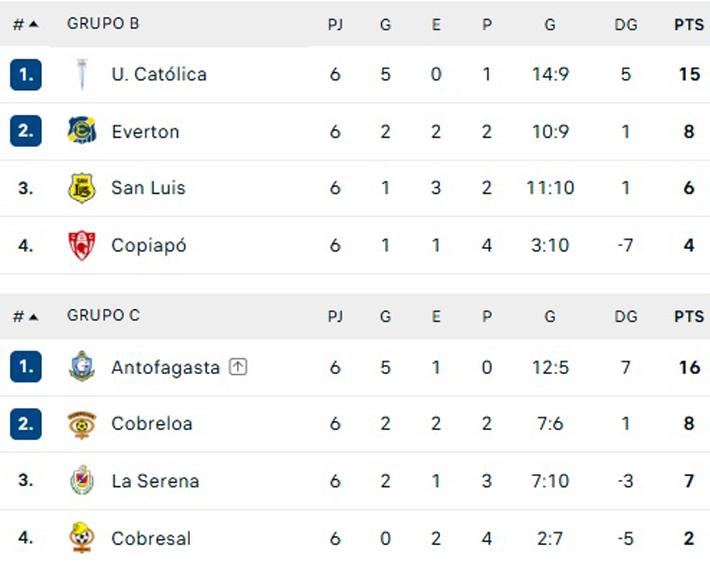Sort Grupo B by PTS column
This screenshot has height=565, width=710.
(x=689, y=24)
